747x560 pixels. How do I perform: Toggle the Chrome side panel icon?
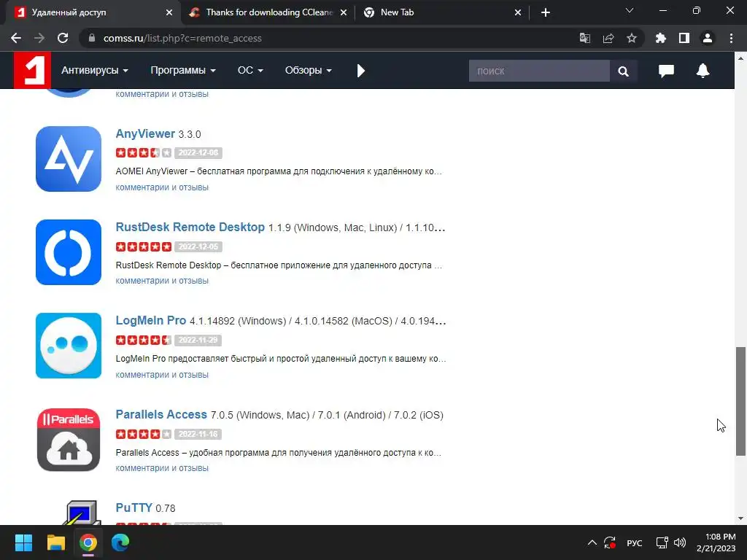tap(684, 38)
